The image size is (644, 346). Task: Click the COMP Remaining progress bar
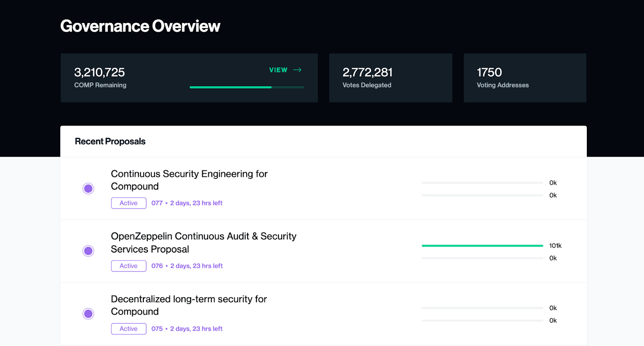coord(247,87)
